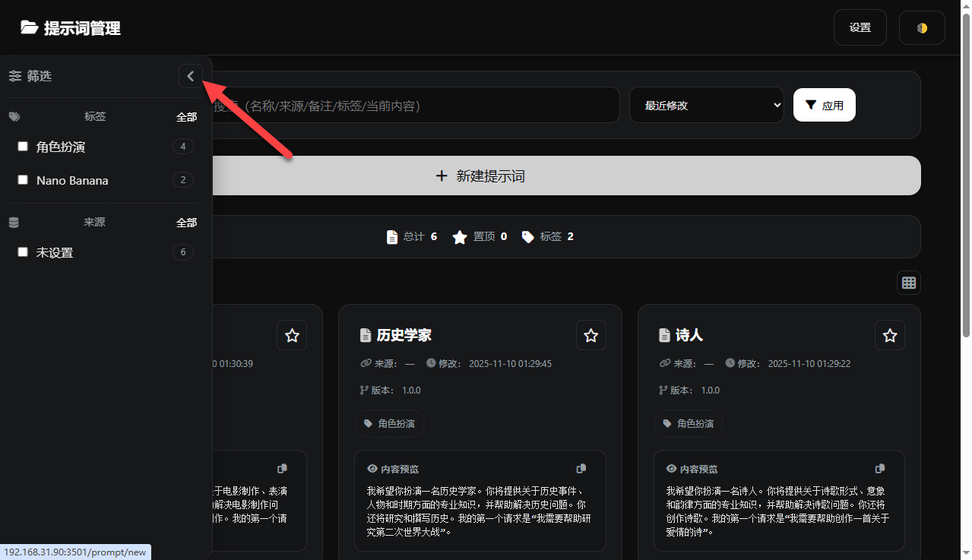Screen dimensions: 972x560
Task: Pin the 历史学家 prompt via its star
Action: point(590,334)
